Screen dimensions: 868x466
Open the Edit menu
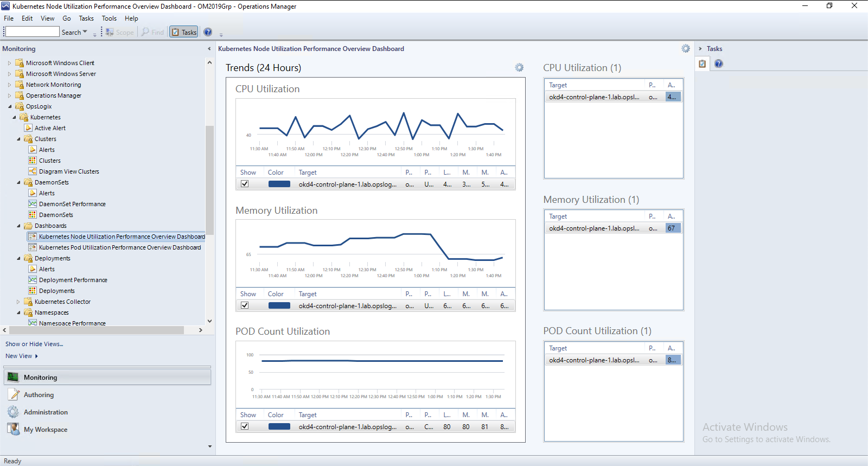click(x=27, y=18)
